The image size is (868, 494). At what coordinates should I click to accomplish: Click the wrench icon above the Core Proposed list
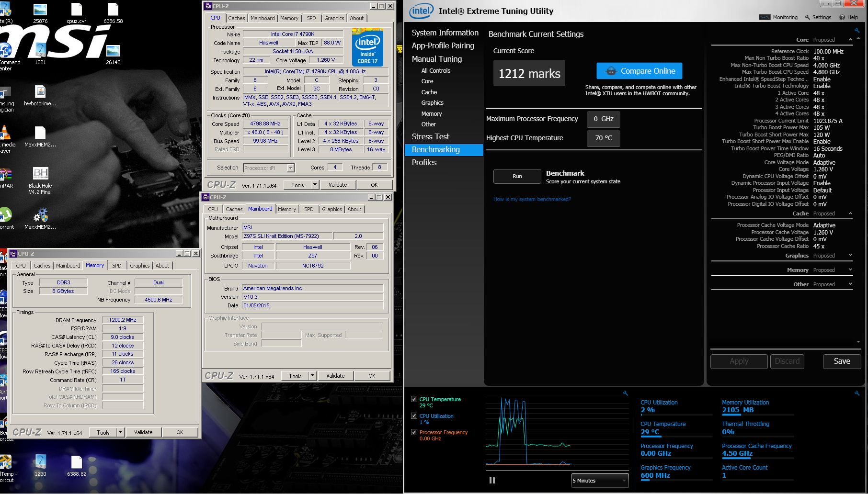click(857, 30)
